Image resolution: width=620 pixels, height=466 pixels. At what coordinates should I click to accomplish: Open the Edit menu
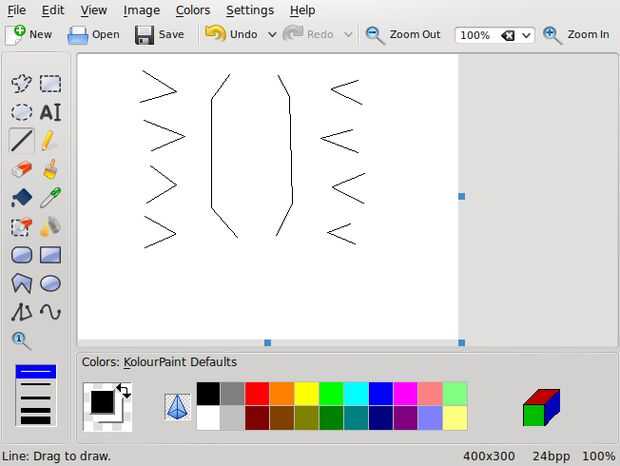(x=53, y=10)
